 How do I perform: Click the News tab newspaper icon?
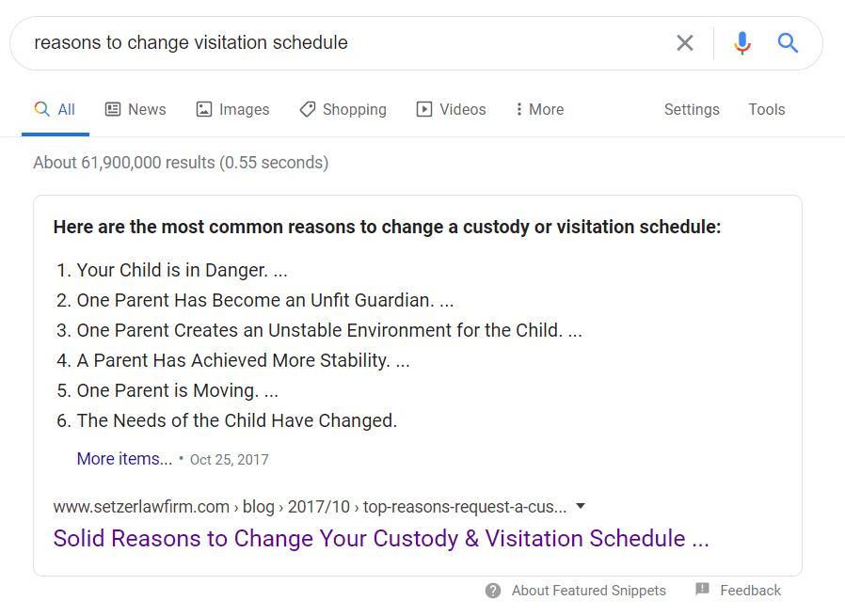coord(113,109)
